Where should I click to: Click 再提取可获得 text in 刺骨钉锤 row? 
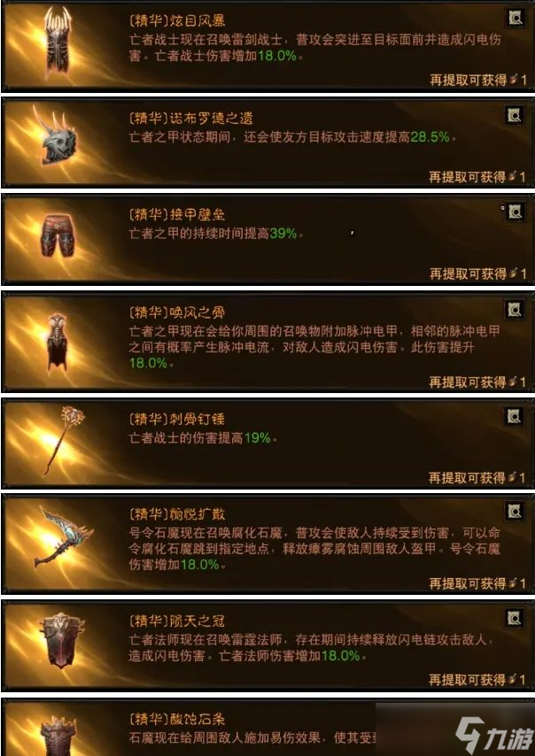467,478
